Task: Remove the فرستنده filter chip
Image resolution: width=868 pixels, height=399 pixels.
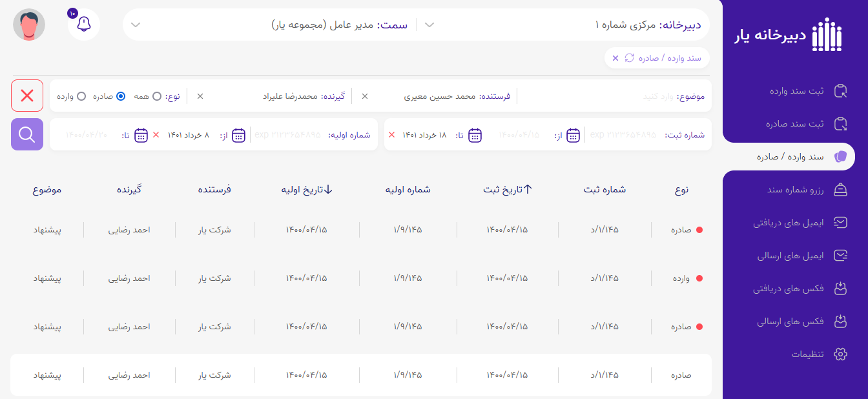Action: pyautogui.click(x=365, y=96)
